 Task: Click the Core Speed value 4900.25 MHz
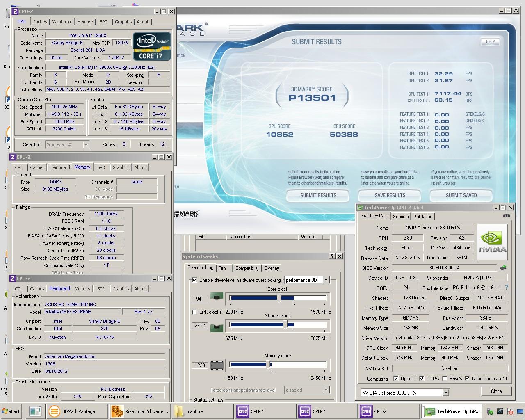(64, 107)
